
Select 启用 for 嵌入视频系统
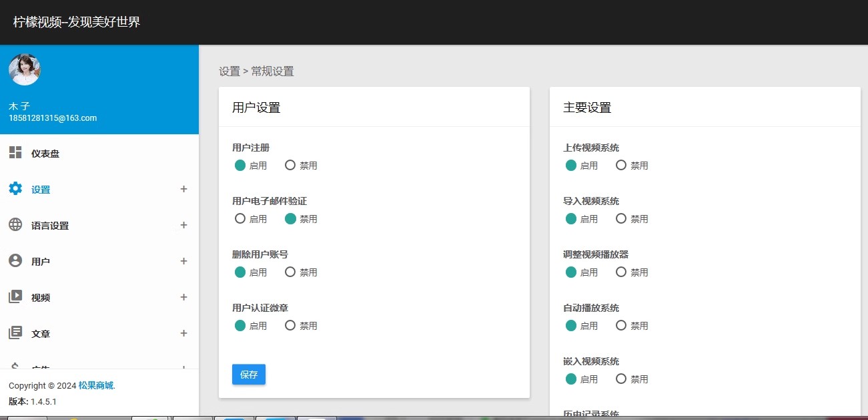point(571,379)
